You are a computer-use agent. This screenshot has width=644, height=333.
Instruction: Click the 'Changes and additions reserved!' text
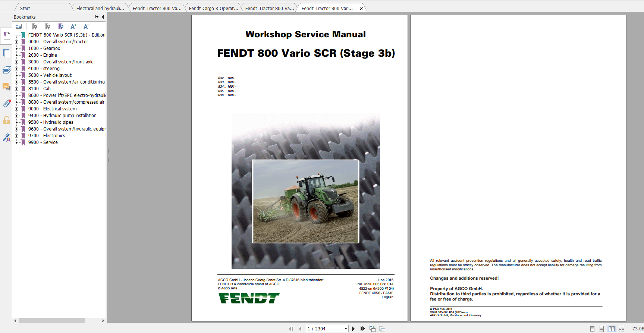click(464, 278)
